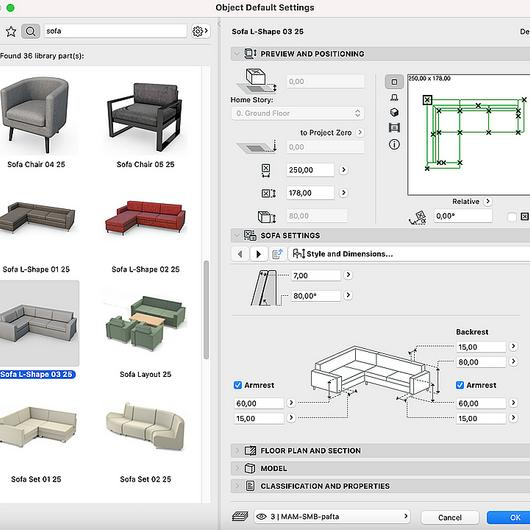This screenshot has height=530, width=530.
Task: Toggle mirror library part checkbox
Action: point(512,216)
